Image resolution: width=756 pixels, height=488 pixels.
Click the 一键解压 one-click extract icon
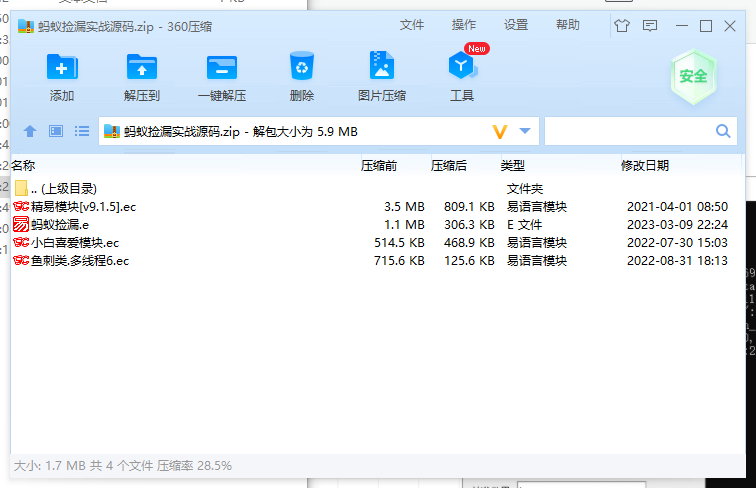click(222, 67)
